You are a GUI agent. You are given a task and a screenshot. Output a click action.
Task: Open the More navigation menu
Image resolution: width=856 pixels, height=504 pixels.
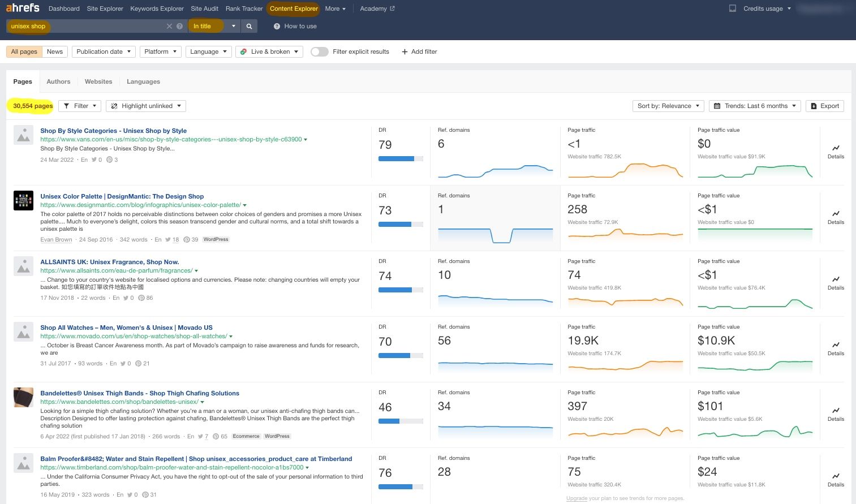point(335,8)
